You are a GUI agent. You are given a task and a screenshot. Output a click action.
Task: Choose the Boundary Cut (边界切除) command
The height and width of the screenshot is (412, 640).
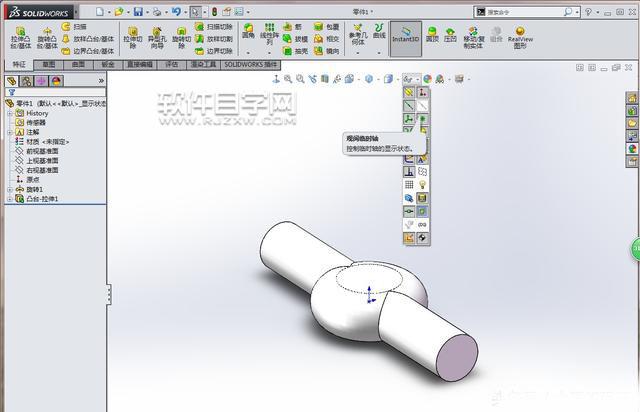[x=214, y=51]
